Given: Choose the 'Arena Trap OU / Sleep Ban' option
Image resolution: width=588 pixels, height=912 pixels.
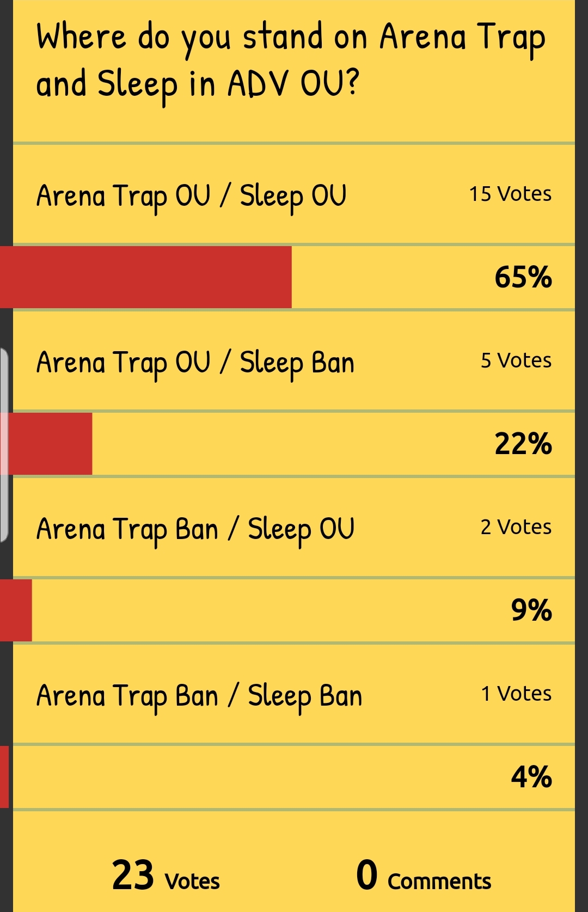Looking at the screenshot, I should click(195, 363).
